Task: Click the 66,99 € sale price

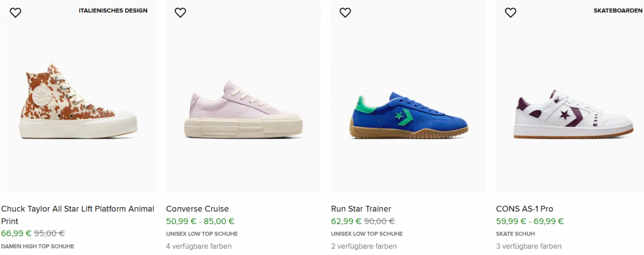Action: tap(16, 234)
